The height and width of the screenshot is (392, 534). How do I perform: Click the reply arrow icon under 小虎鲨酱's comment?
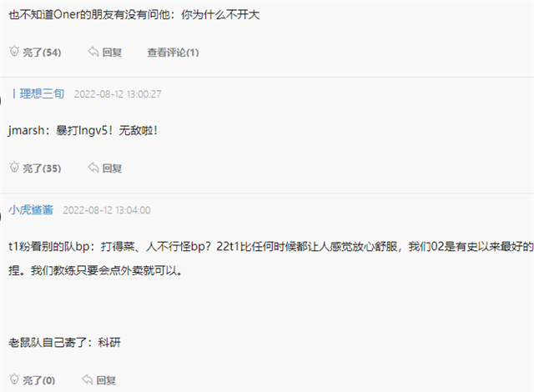(x=88, y=379)
